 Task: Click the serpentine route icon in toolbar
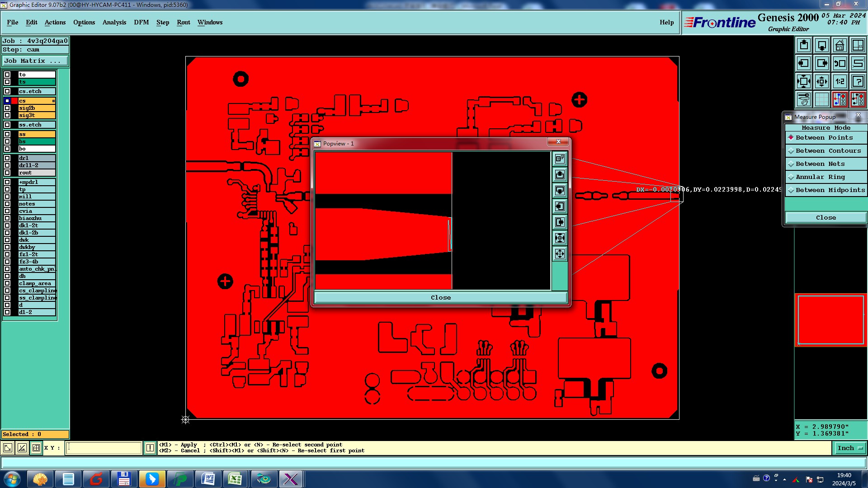pos(858,63)
